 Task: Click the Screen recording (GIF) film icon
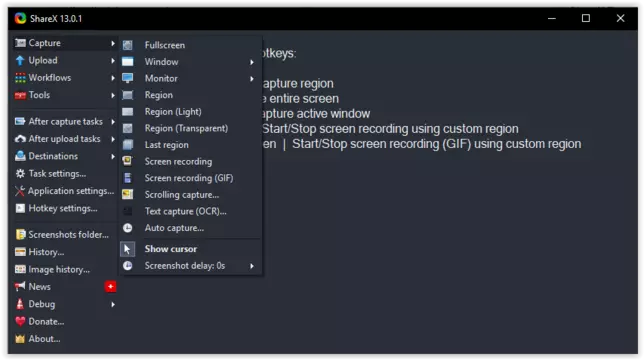point(128,178)
